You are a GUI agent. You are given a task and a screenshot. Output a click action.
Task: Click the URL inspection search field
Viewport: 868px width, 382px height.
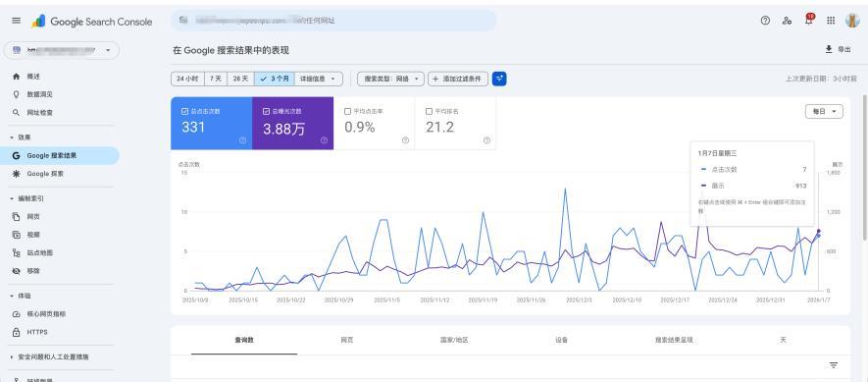[333, 21]
